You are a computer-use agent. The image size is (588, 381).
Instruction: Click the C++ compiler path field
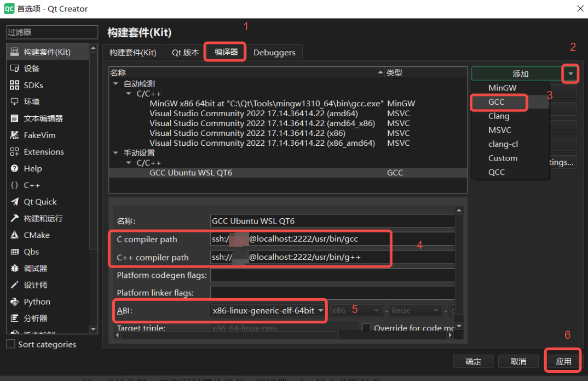click(x=332, y=257)
